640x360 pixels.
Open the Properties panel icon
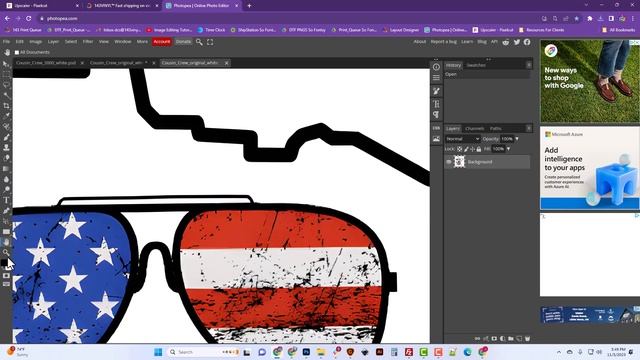436,78
